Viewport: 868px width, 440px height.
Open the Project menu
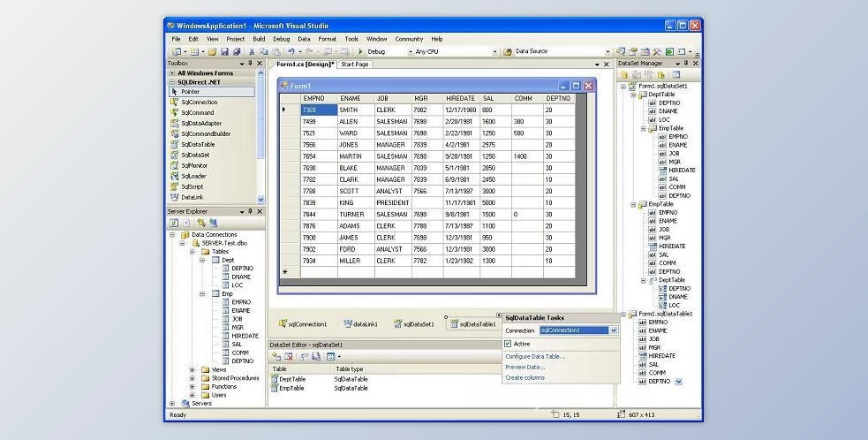click(x=235, y=40)
